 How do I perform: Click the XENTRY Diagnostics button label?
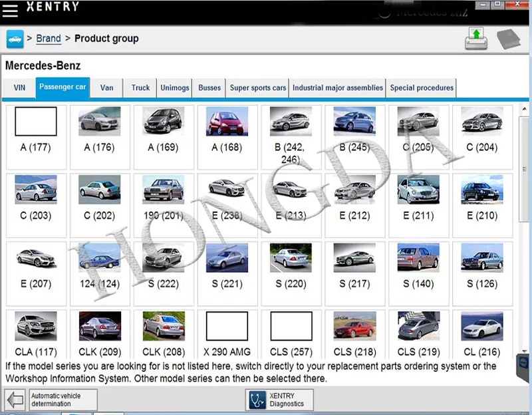[287, 400]
